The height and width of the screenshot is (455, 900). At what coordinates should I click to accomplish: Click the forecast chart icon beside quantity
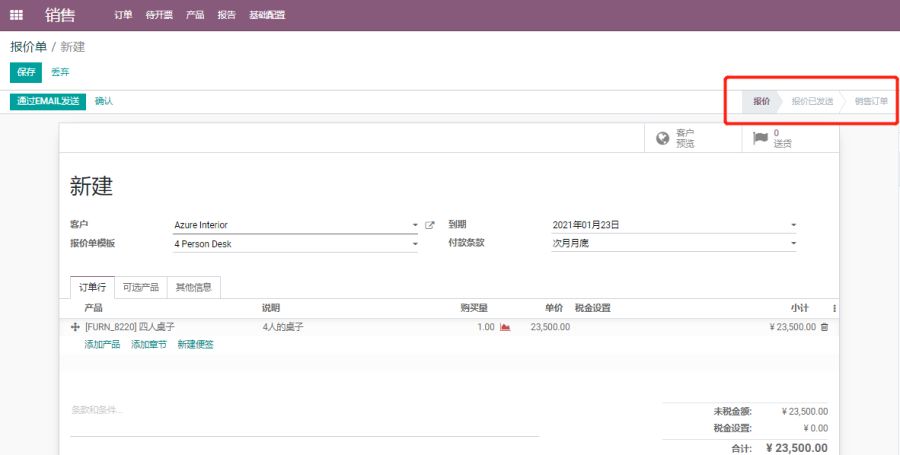[505, 327]
